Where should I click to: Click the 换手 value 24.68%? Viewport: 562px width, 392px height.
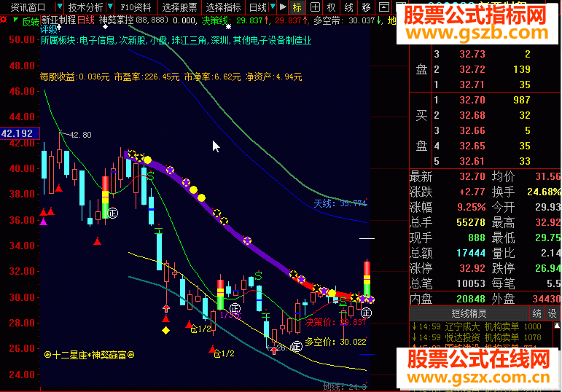pyautogui.click(x=544, y=192)
